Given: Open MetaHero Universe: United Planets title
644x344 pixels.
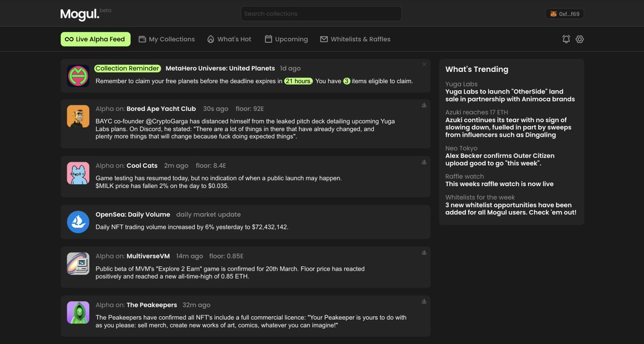Looking at the screenshot, I should [x=220, y=68].
